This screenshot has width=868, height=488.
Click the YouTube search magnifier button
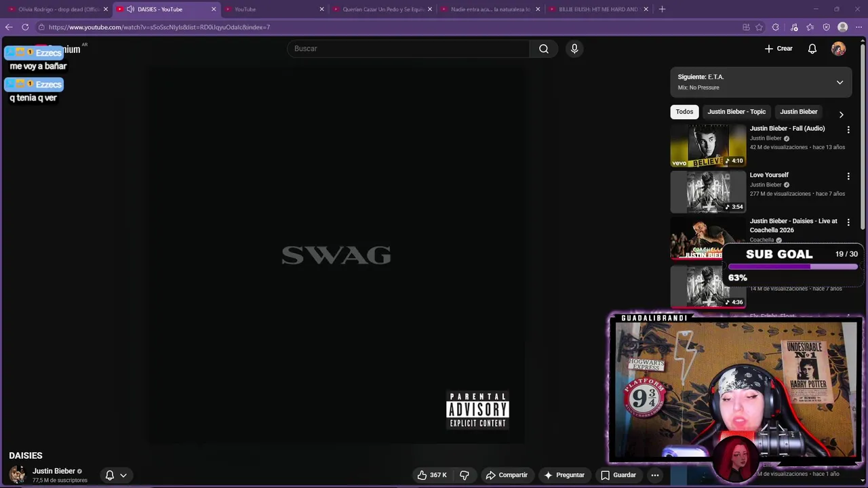coord(544,49)
